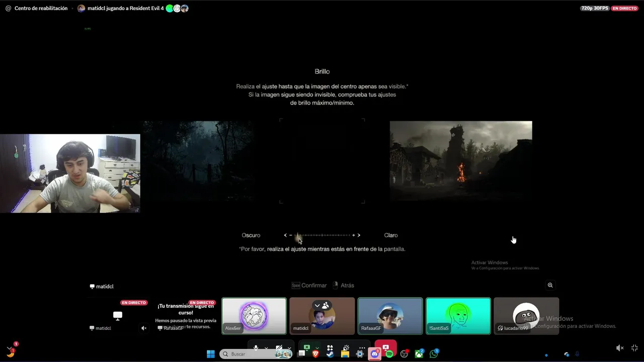Image resolution: width=644 pixels, height=362 pixels.
Task: Open members icon on matidcl tile
Action: click(326, 305)
